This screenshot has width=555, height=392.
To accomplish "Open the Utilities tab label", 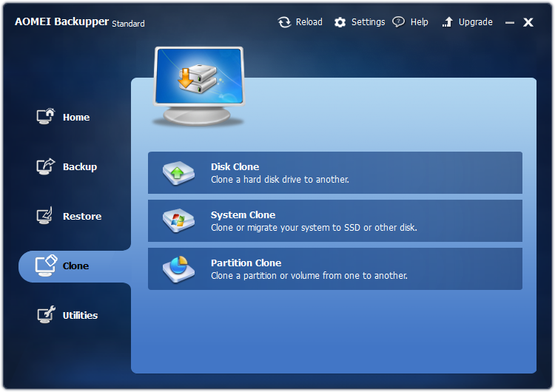I will coord(80,315).
